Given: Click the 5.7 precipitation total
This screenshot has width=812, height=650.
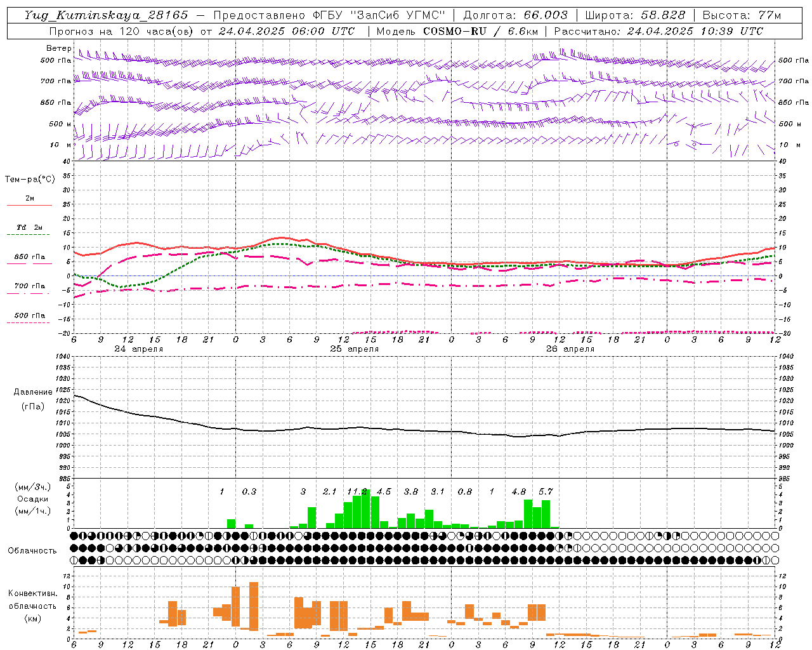Looking at the screenshot, I should click(546, 491).
